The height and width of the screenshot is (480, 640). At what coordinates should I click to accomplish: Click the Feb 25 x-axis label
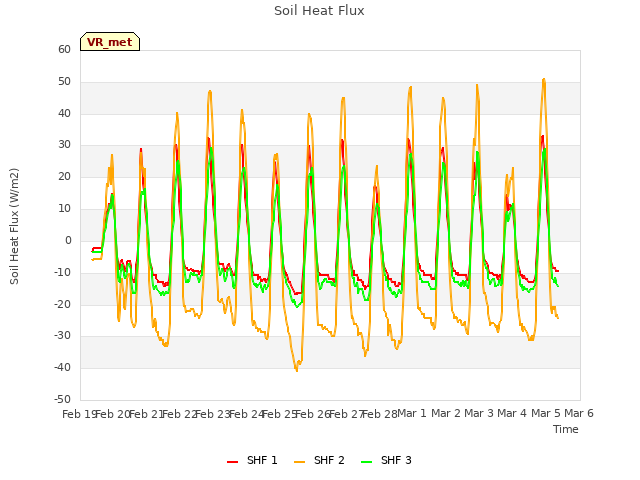[x=280, y=414]
